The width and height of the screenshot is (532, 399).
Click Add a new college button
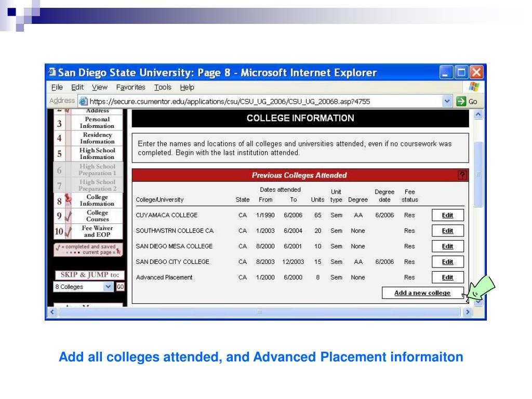pyautogui.click(x=422, y=293)
